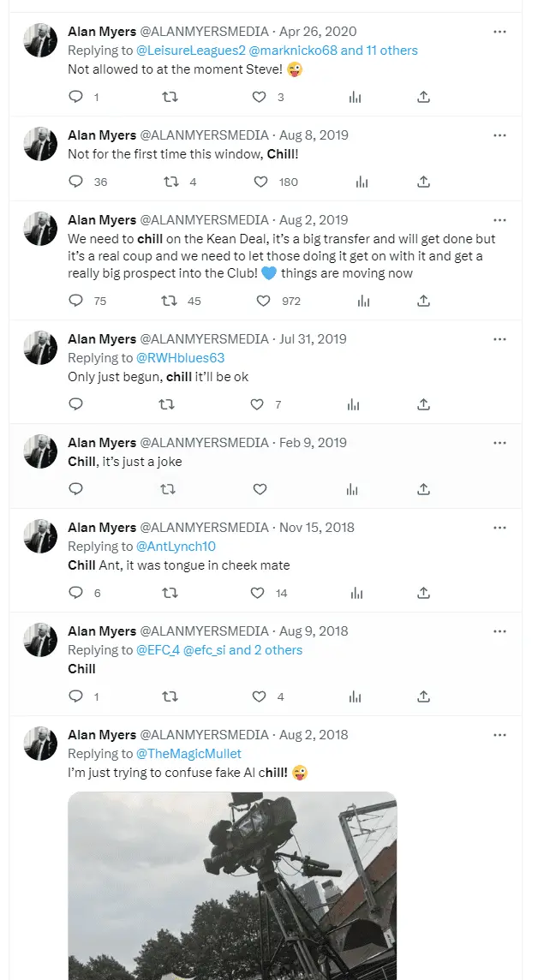Open more options for Apr 26, 2020 tweet
The width and height of the screenshot is (544, 980).
[499, 32]
